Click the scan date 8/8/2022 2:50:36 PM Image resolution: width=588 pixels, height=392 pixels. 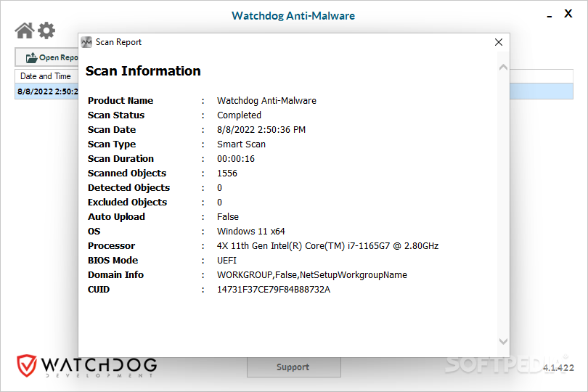tap(261, 130)
